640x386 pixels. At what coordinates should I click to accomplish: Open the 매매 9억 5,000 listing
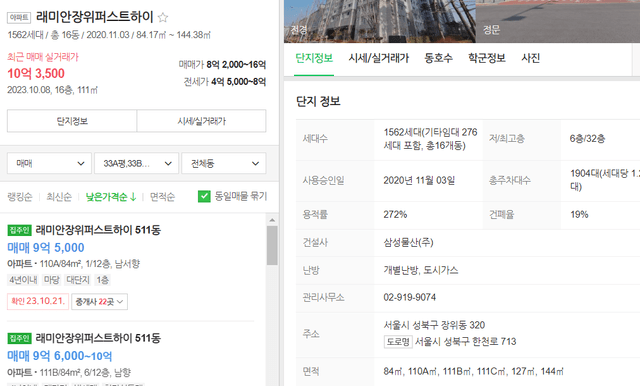[x=46, y=248]
